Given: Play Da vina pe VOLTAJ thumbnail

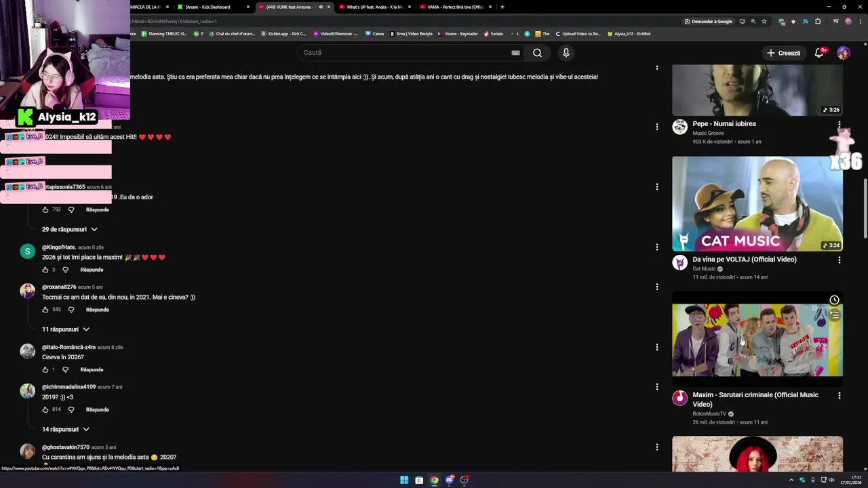Looking at the screenshot, I should click(757, 204).
